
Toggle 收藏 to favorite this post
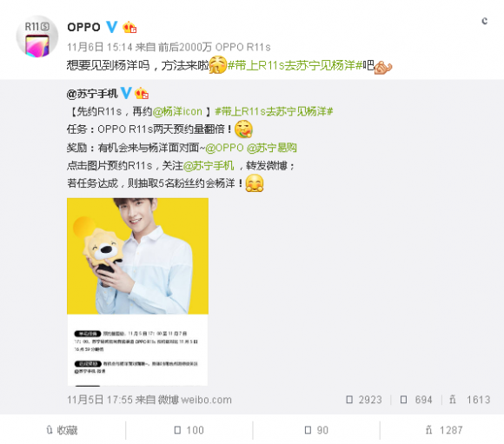click(63, 430)
